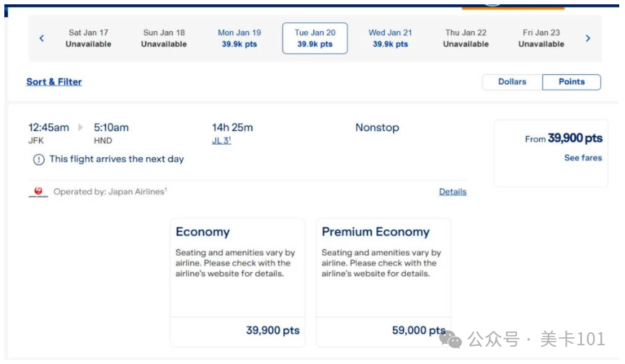Screen dimensions: 625x364
Task: Select Fri Jan 23 unavailable date
Action: [x=541, y=38]
